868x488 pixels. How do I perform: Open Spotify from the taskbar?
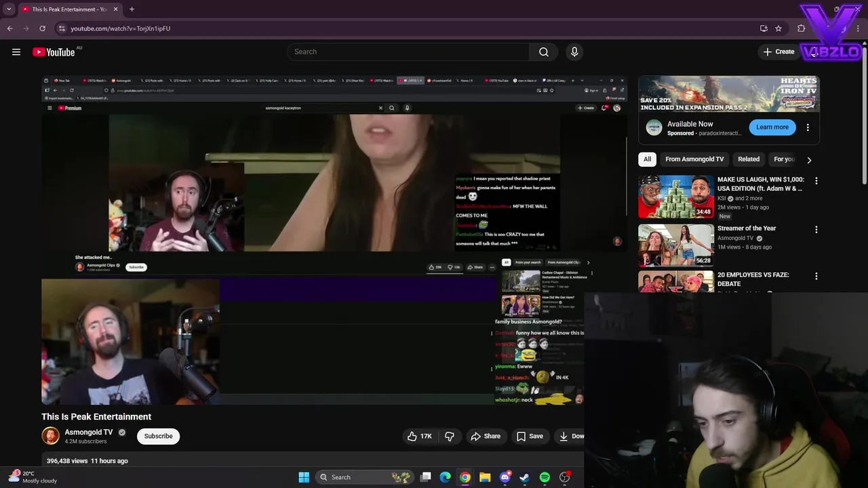coord(545,477)
